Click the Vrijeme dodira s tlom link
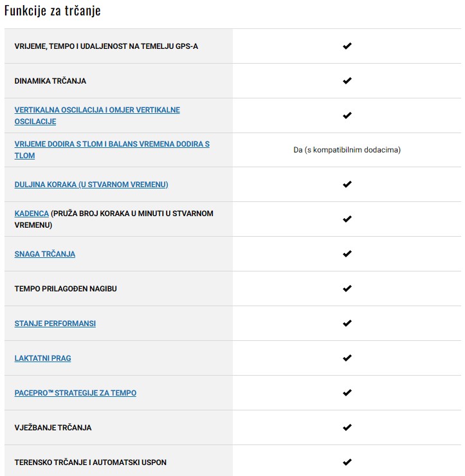Screen dimensions: 465x476 (x=112, y=145)
